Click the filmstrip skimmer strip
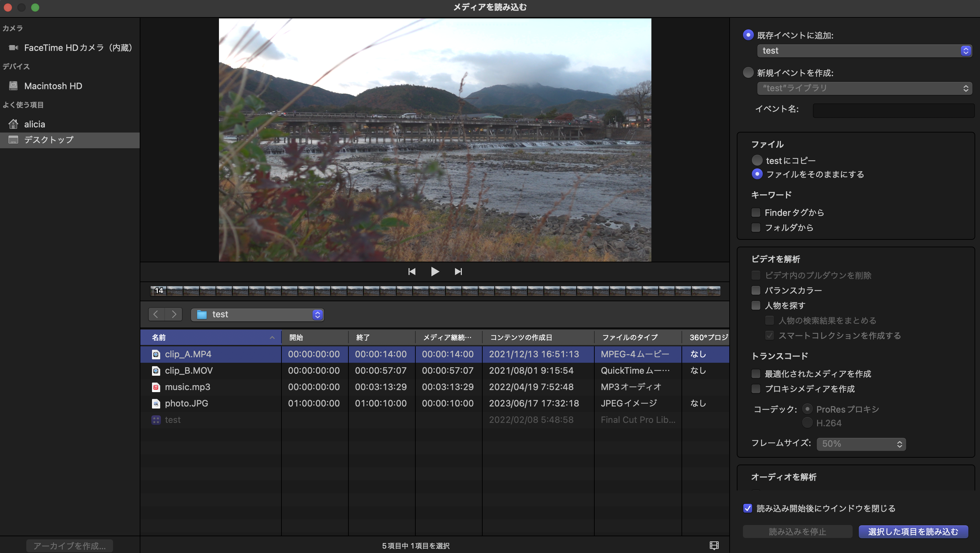Image resolution: width=980 pixels, height=553 pixels. (x=435, y=291)
